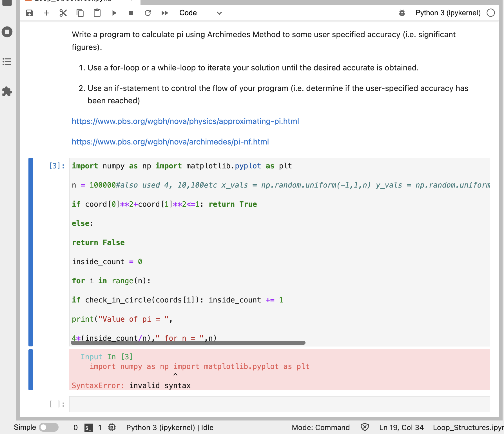Enable the debugger bug icon
Viewport: 504px width, 434px height.
tap(402, 13)
